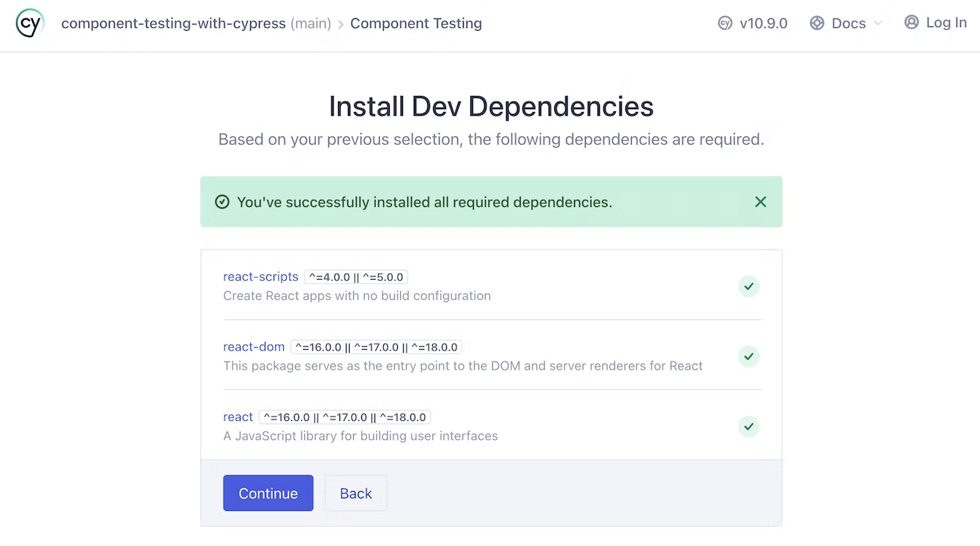Click the Install Dev Dependencies heading
980x546 pixels.
(x=491, y=106)
